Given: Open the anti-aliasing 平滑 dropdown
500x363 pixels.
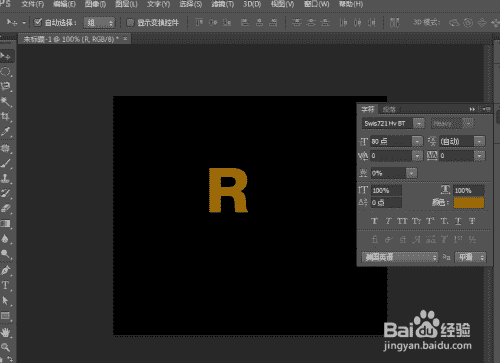Looking at the screenshot, I should pyautogui.click(x=470, y=257).
